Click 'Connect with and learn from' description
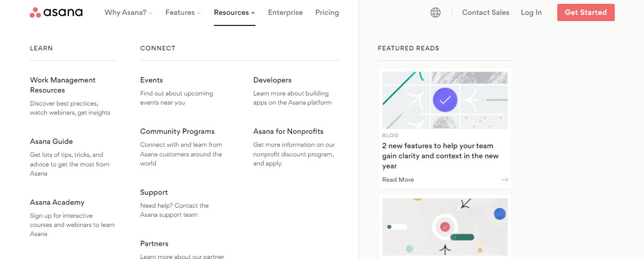Screen dimensions: 644x259 pos(181,154)
